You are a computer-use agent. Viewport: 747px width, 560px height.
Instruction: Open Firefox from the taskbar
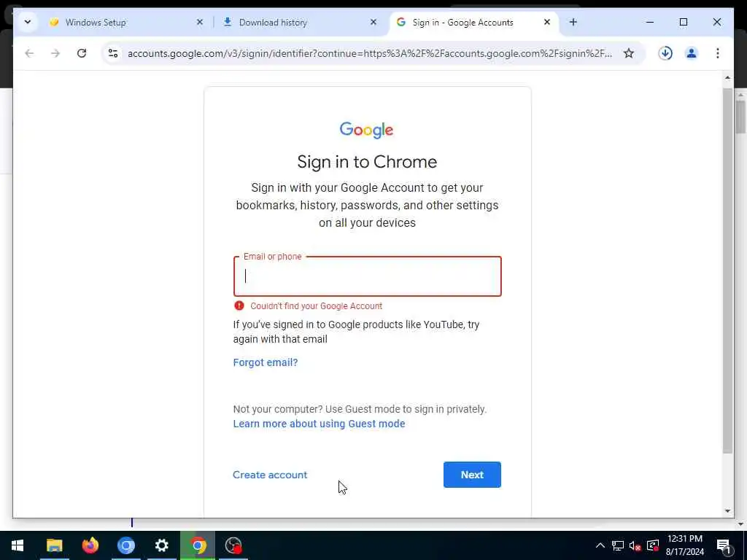click(90, 545)
